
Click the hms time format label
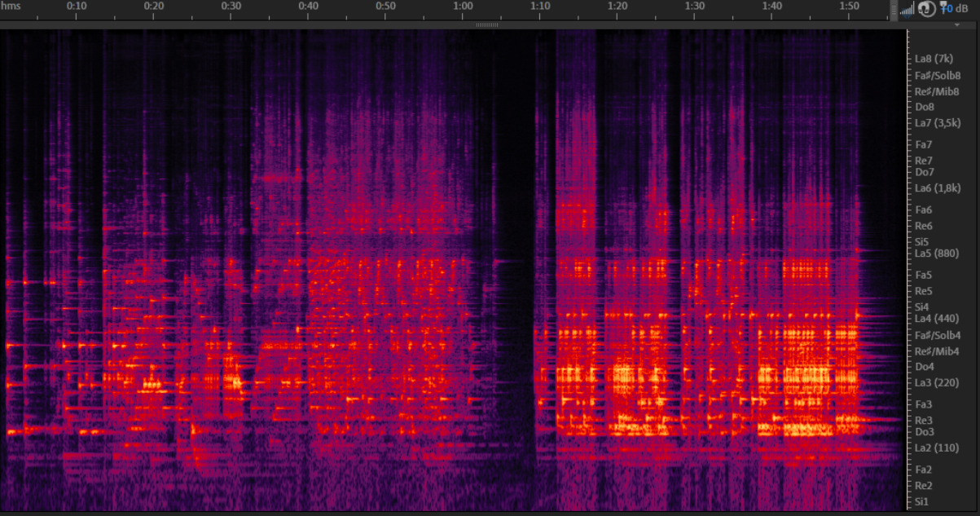[11, 6]
